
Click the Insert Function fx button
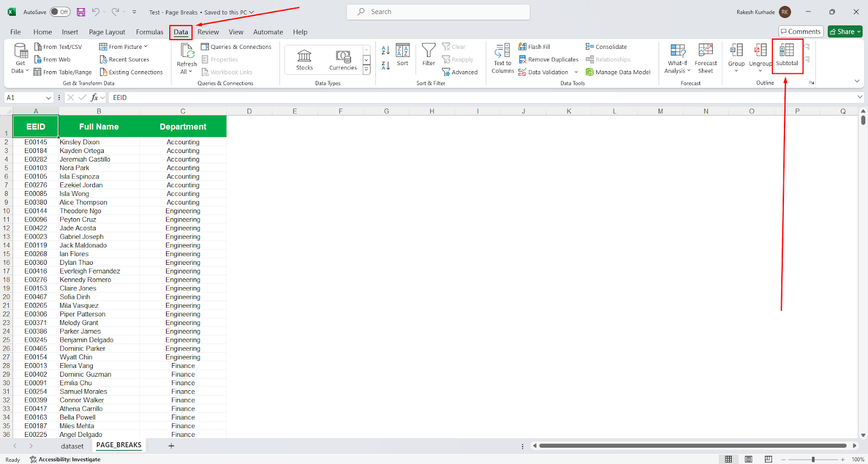click(x=94, y=98)
